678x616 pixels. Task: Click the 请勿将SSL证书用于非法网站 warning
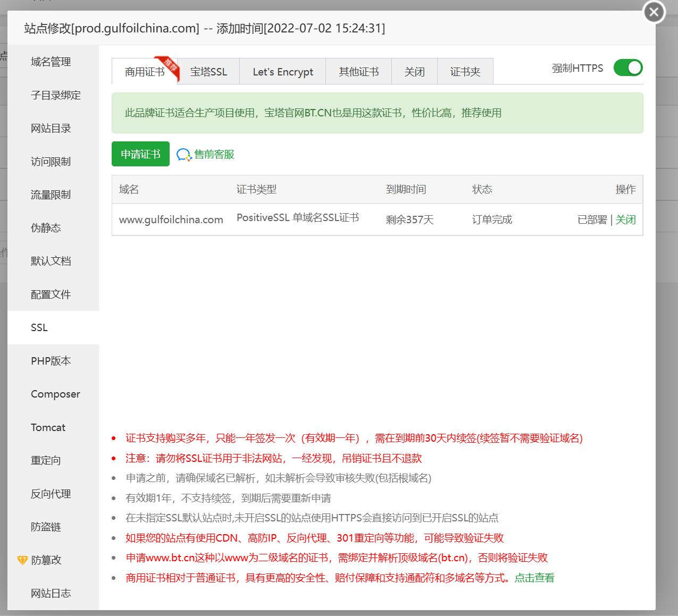[274, 458]
